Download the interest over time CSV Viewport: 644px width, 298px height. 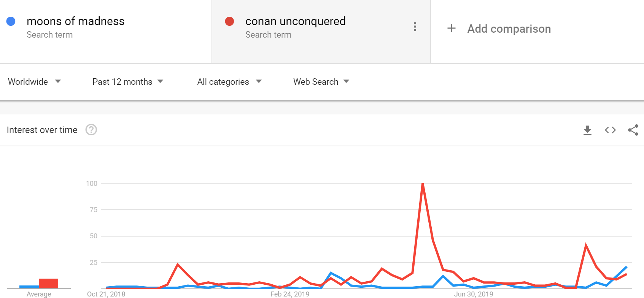(x=587, y=130)
